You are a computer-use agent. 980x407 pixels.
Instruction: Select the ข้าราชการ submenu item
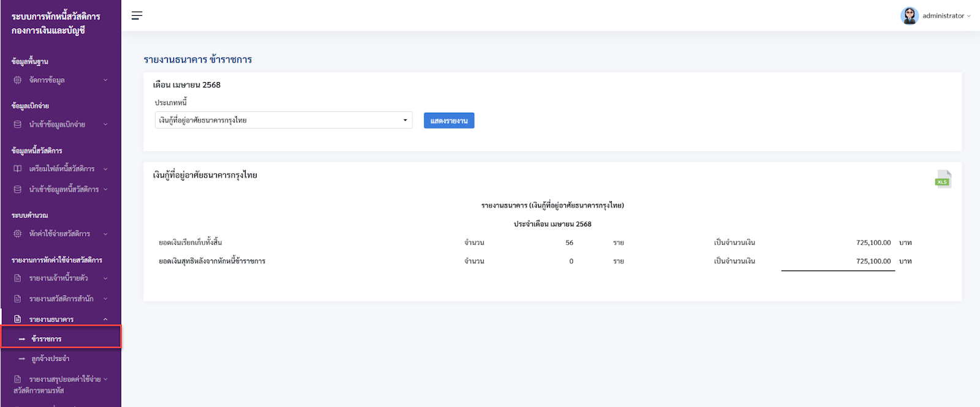61,338
